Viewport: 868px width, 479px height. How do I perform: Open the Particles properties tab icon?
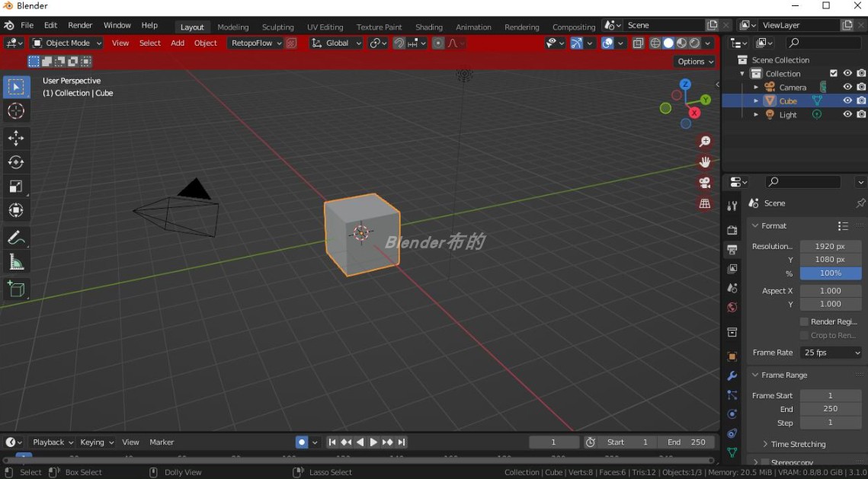click(x=732, y=395)
